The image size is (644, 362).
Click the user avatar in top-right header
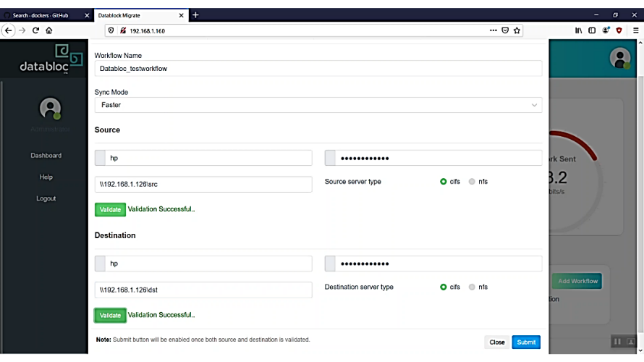620,58
